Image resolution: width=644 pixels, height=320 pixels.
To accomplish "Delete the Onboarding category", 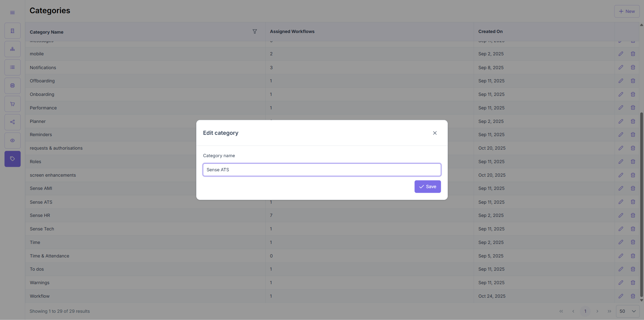I will coord(633,94).
